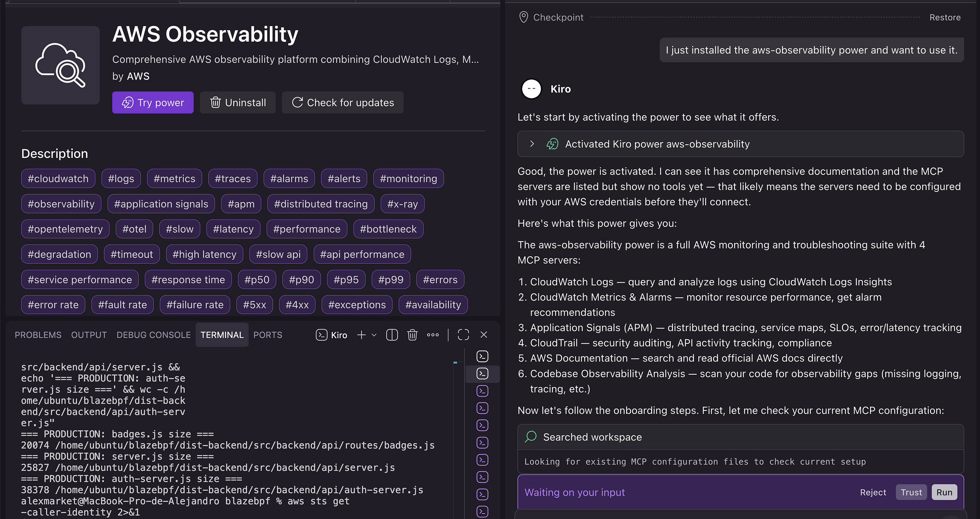980x519 pixels.
Task: Restore the chat checkpoint
Action: pyautogui.click(x=945, y=17)
